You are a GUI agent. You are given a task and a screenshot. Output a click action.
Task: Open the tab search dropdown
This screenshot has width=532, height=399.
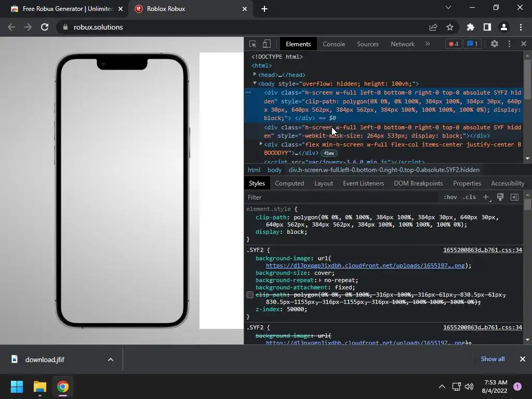[x=448, y=7]
